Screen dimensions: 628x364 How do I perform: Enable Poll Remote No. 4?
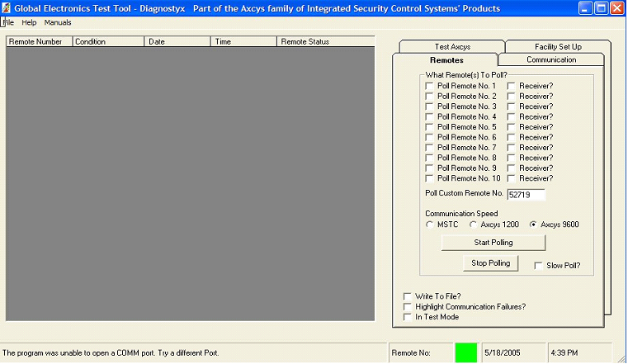click(x=429, y=117)
